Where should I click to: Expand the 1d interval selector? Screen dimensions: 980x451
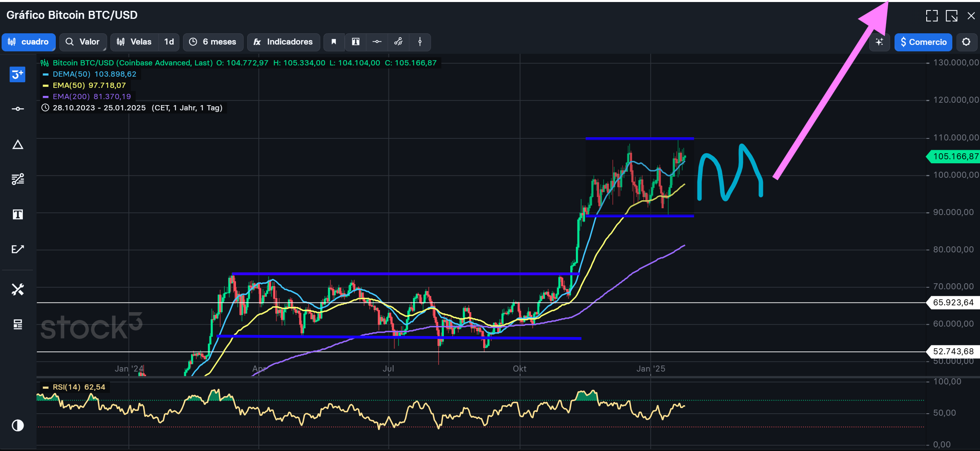169,42
